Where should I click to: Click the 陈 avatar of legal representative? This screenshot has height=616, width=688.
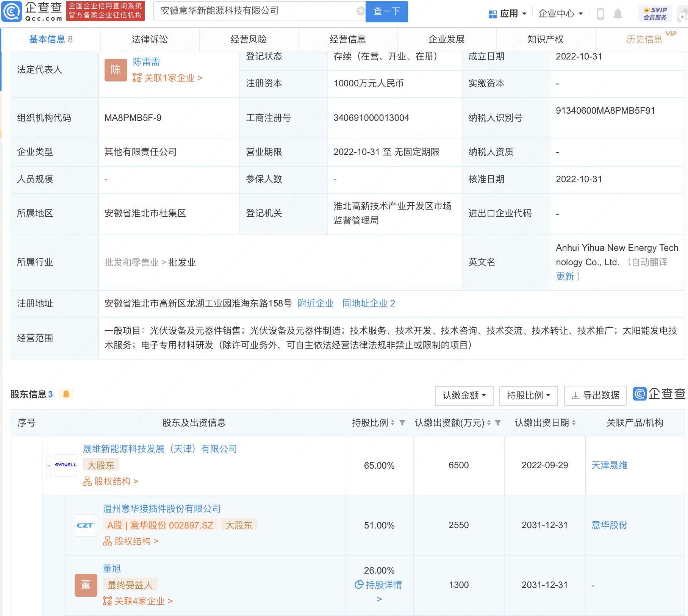116,70
